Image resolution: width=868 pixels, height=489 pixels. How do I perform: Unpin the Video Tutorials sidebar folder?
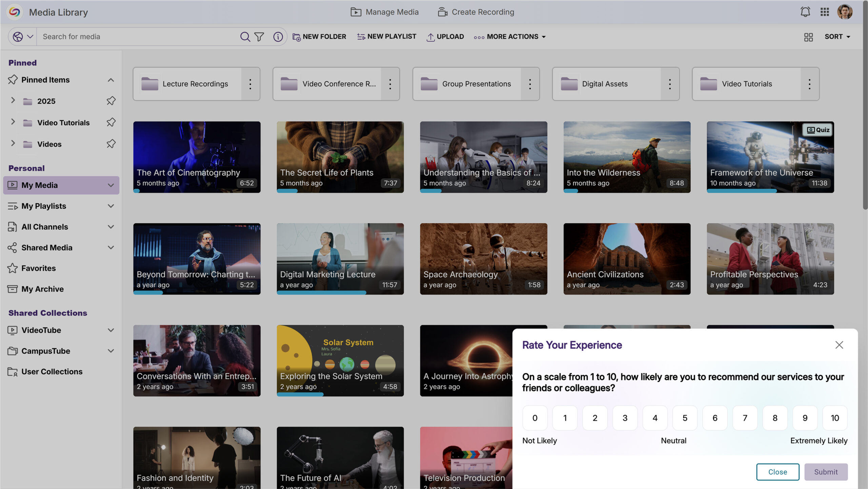click(x=111, y=123)
